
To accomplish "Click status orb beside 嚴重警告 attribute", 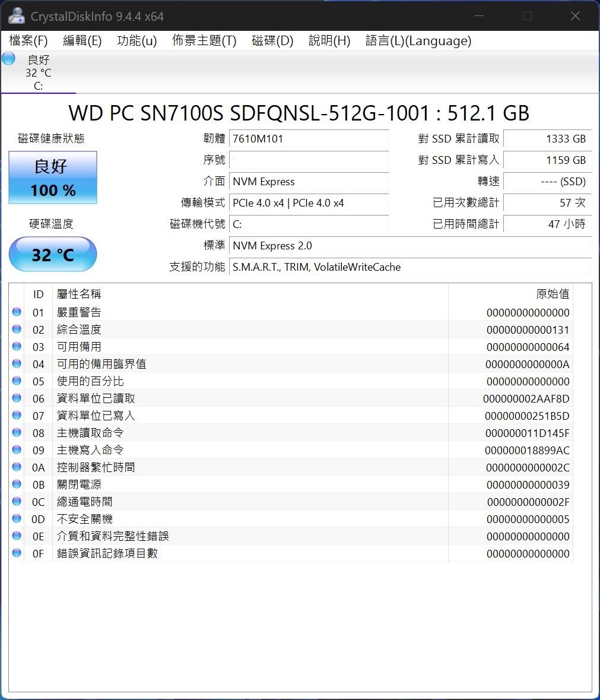I will (x=17, y=312).
